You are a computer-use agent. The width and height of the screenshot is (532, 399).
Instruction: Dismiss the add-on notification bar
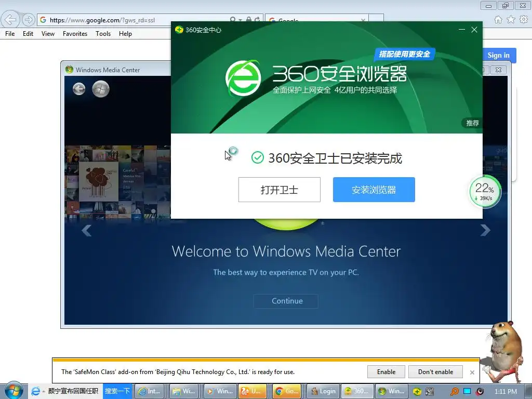point(472,372)
